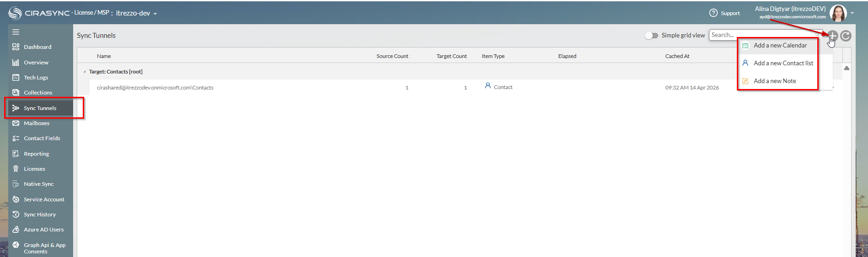The width and height of the screenshot is (868, 257).
Task: Click the Contact Fields icon
Action: tap(16, 138)
